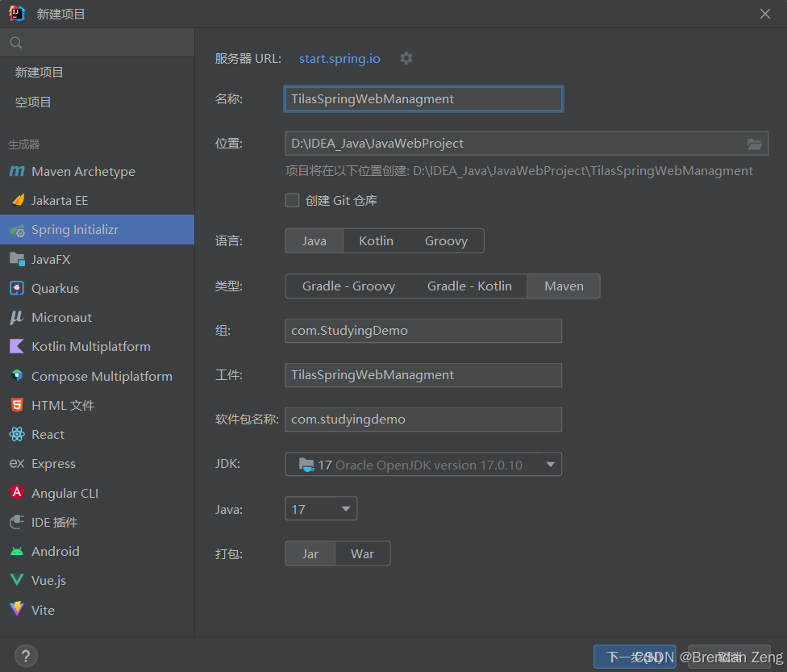Image resolution: width=787 pixels, height=672 pixels.
Task: Click the IntelliJ IDEA logo icon
Action: coord(17,14)
